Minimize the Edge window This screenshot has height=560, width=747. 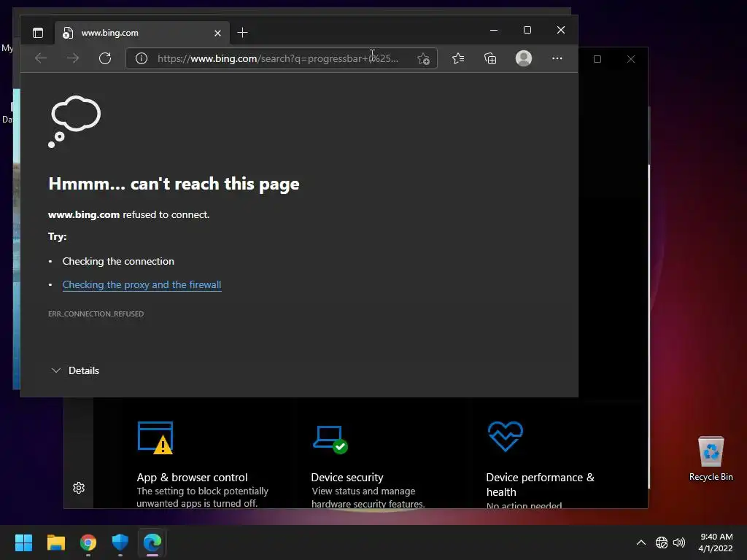(494, 30)
